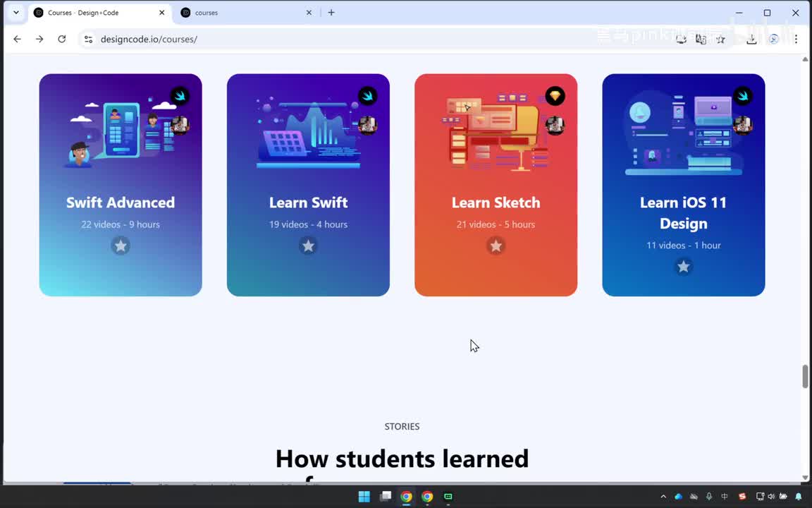The width and height of the screenshot is (812, 508).
Task: Click the page vertical scrollbar thumb
Action: coord(805,376)
